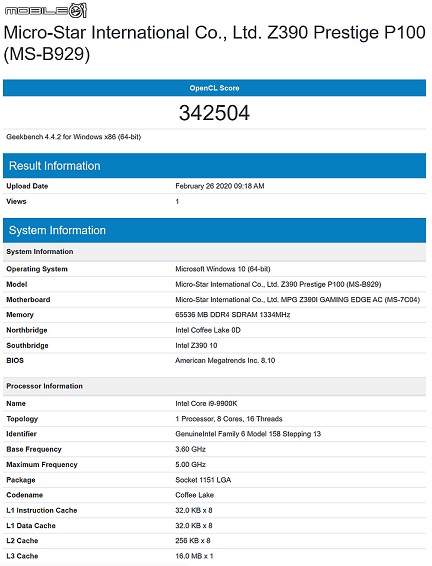Image resolution: width=432 pixels, height=566 pixels.
Task: Select GenuineIntel Family 6 Model 158 value
Action: tap(248, 434)
